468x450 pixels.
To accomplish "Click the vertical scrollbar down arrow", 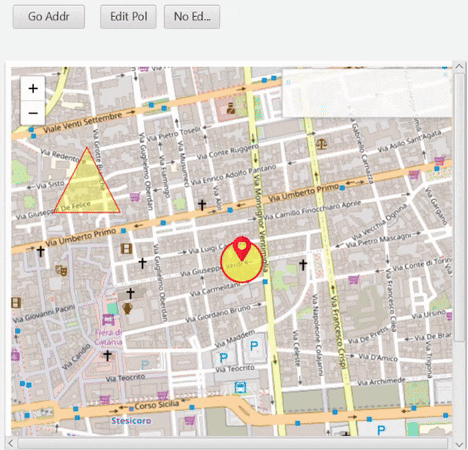I will tap(459, 445).
